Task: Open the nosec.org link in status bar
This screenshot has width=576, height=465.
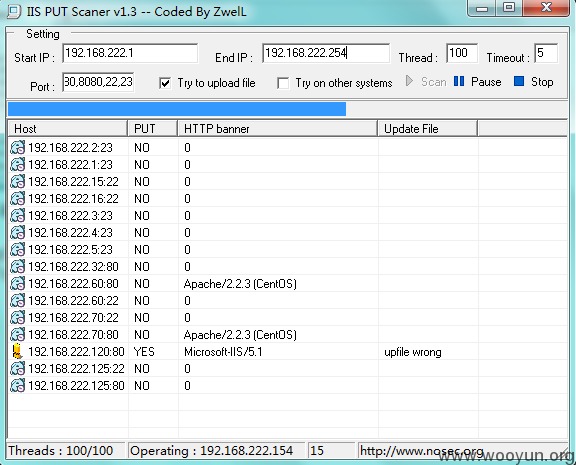Action: point(422,450)
